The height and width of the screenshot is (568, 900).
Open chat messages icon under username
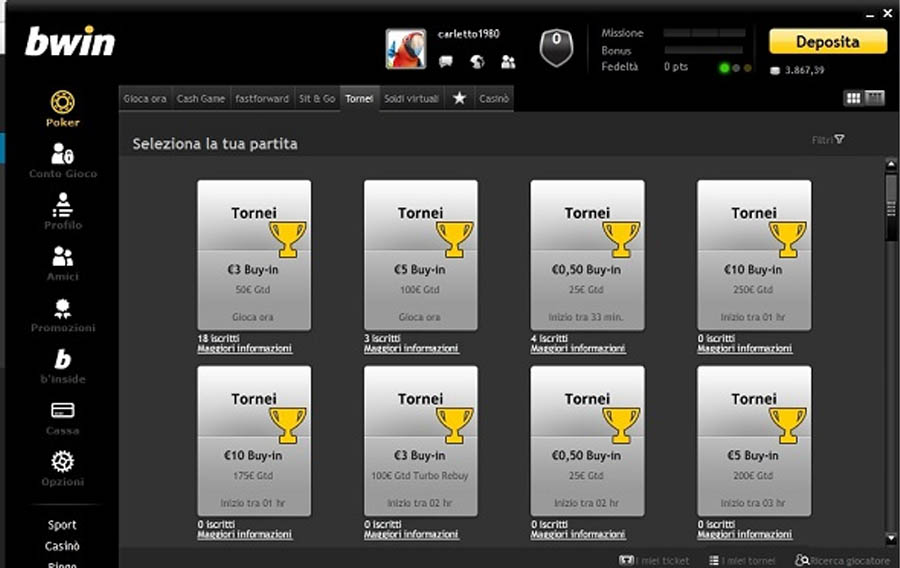click(445, 61)
